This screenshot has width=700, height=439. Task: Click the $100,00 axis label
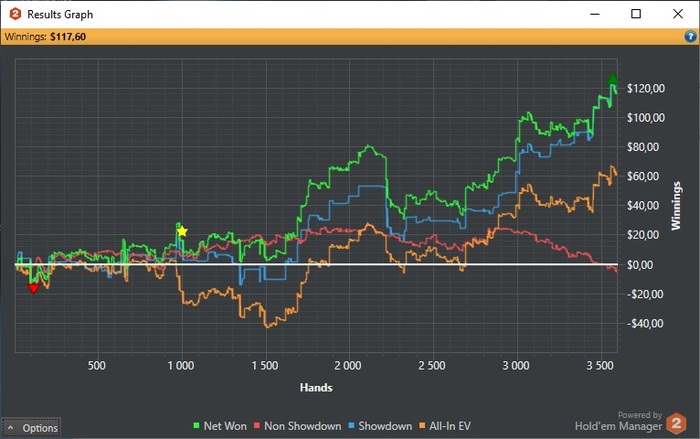646,118
